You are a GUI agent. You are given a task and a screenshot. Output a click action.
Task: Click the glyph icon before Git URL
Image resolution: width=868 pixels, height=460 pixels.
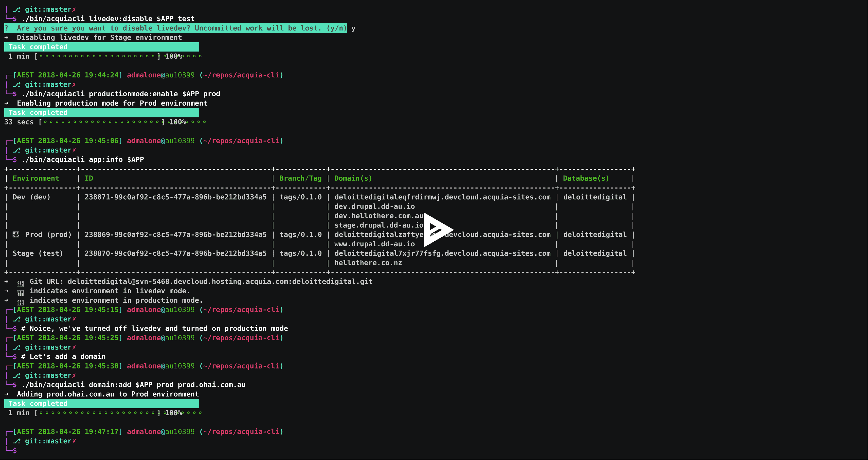pyautogui.click(x=20, y=284)
